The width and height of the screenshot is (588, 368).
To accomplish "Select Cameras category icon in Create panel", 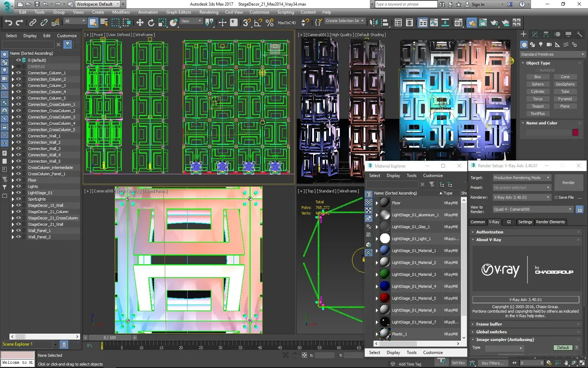I will [549, 45].
